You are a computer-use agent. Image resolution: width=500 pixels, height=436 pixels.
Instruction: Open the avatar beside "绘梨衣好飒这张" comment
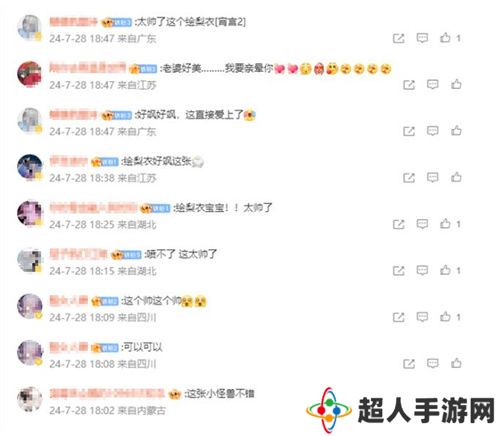[30, 167]
